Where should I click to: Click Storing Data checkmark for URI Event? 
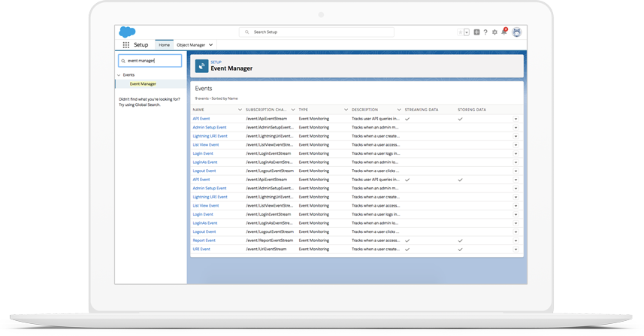pyautogui.click(x=461, y=250)
